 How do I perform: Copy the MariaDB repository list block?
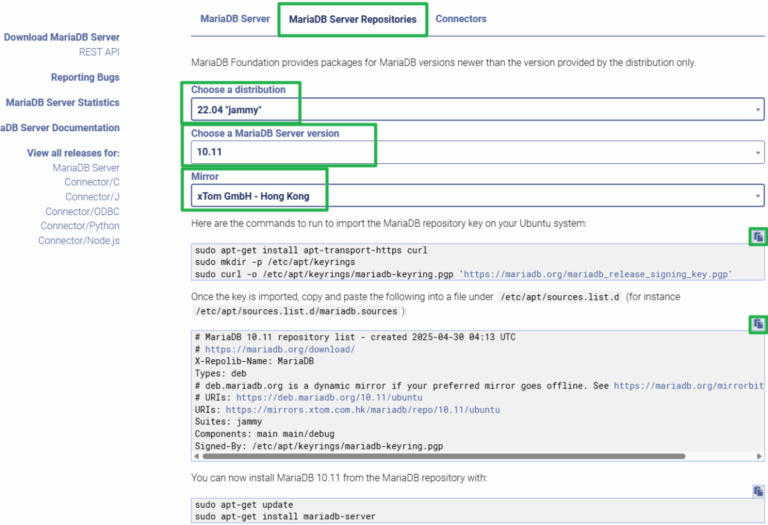(758, 324)
